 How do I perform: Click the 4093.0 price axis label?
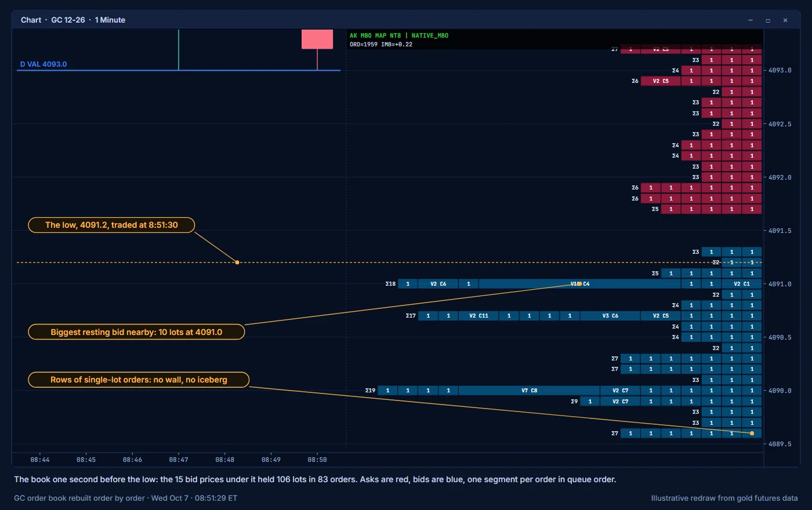[780, 70]
